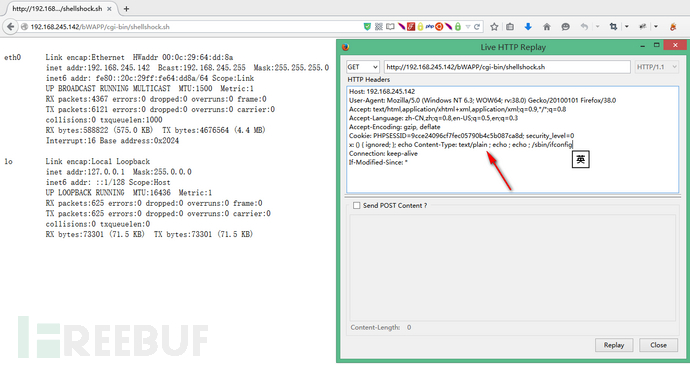
Task: Click the Interrupt:16 Base address line
Action: pos(112,141)
